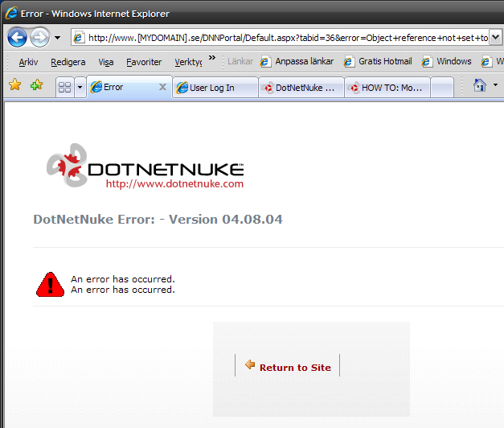This screenshot has width=504, height=428.
Task: Expand the tab list dropdown arrow
Action: pyautogui.click(x=80, y=87)
